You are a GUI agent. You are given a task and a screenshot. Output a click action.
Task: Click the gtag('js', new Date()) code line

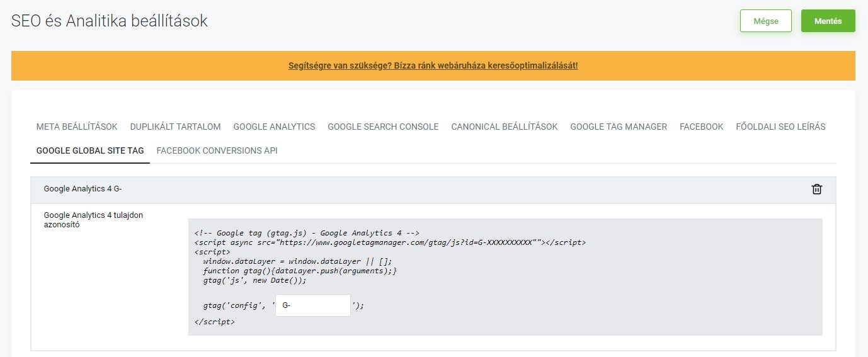point(254,280)
